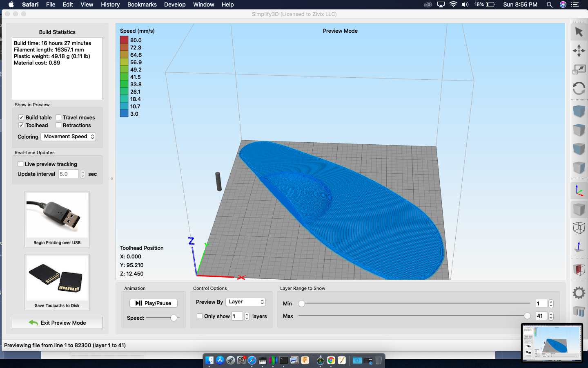Select the scale model tool

pyautogui.click(x=579, y=70)
